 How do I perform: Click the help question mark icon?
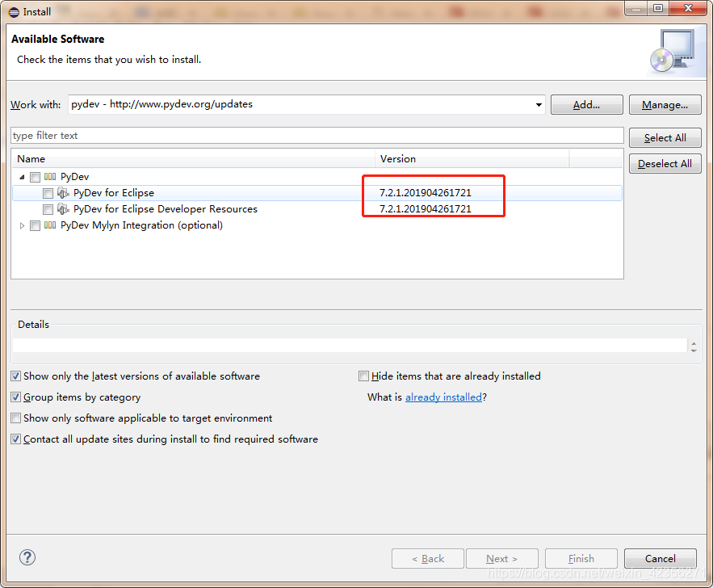tap(27, 557)
